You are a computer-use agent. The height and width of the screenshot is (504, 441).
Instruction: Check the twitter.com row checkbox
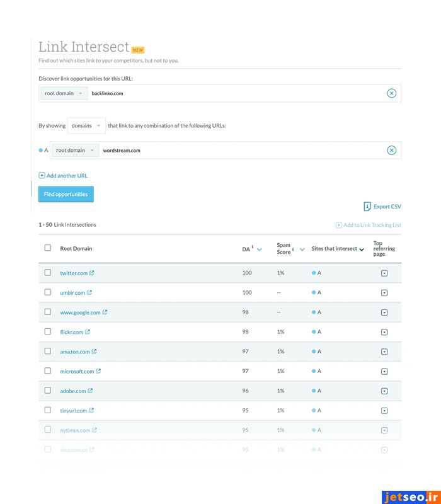[48, 273]
